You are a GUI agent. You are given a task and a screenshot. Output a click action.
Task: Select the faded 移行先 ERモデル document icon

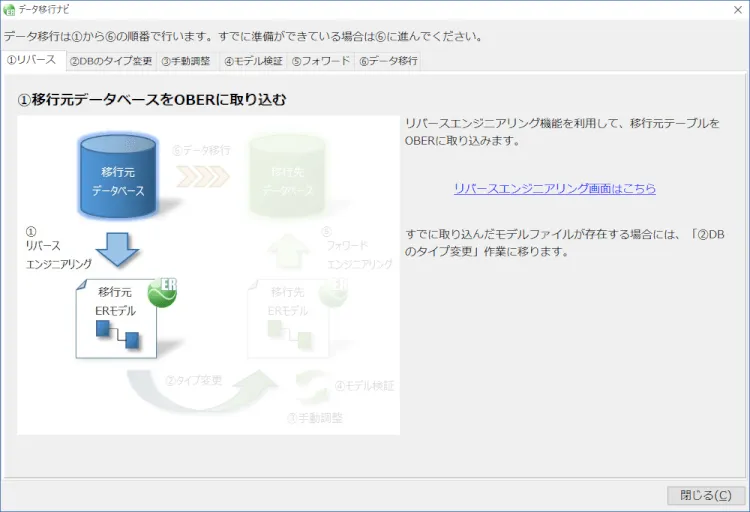click(x=287, y=317)
